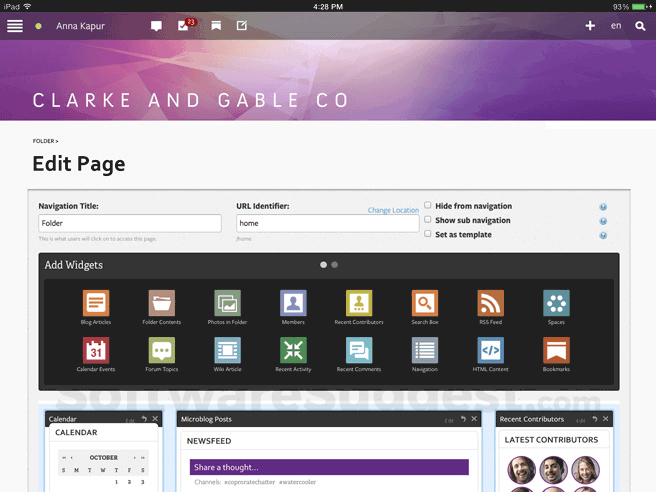
Task: Add the Folder Contents widget
Action: [x=161, y=303]
